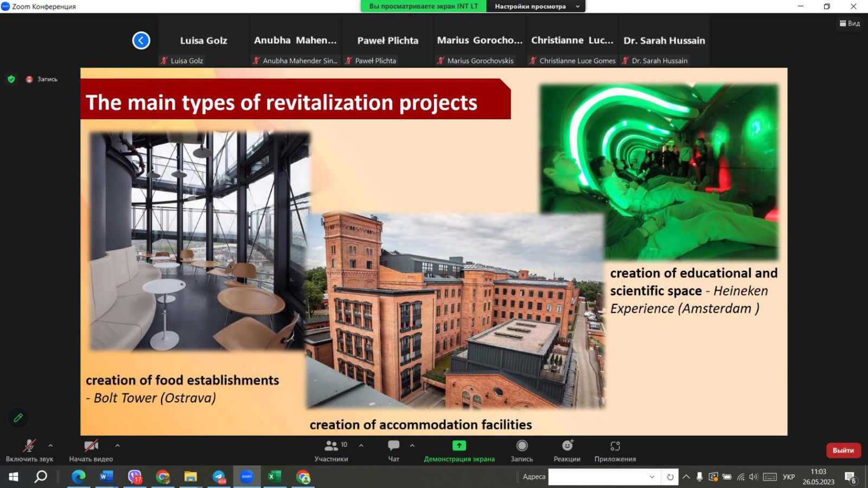Start video with Начать видео
Viewport: 868px width, 488px height.
[x=91, y=451]
